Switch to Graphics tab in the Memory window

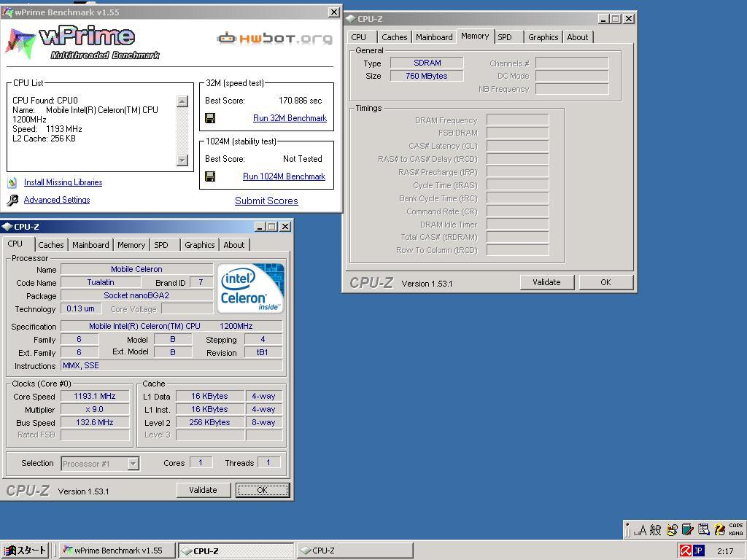(543, 37)
